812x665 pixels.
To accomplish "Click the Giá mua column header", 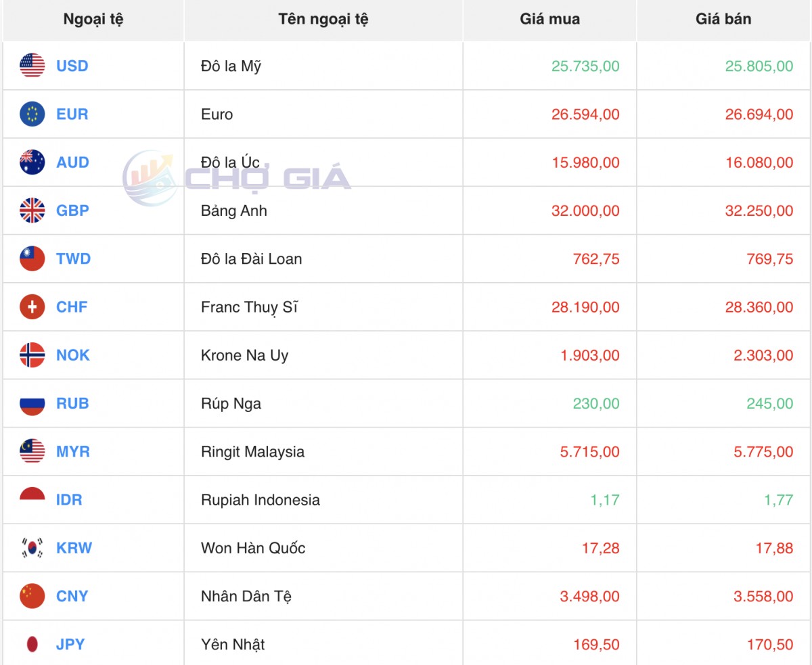I will tap(549, 19).
